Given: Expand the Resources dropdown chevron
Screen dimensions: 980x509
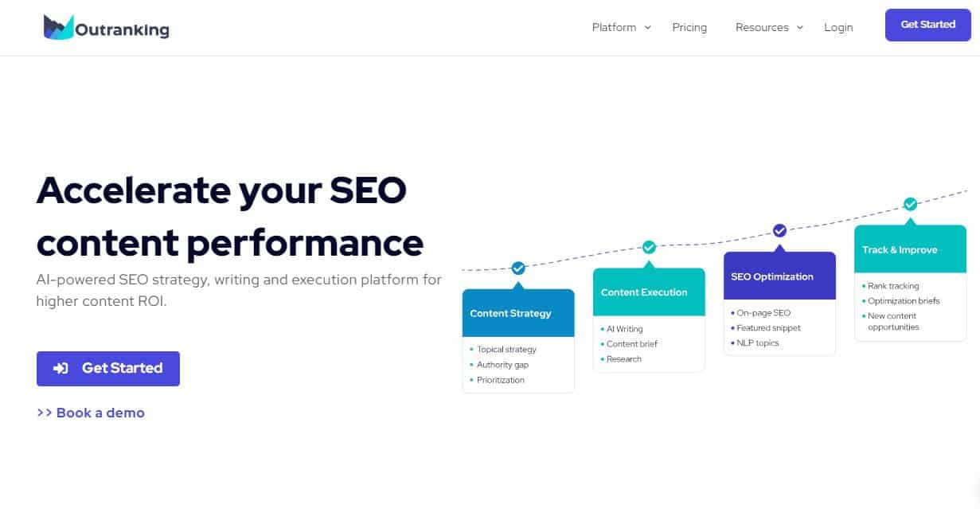Looking at the screenshot, I should 800,28.
